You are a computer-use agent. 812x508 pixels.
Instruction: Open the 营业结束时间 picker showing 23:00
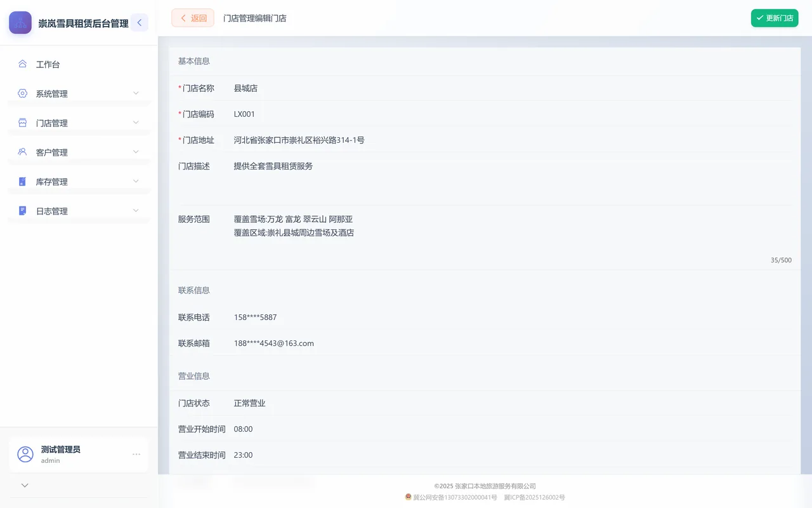coord(513,455)
